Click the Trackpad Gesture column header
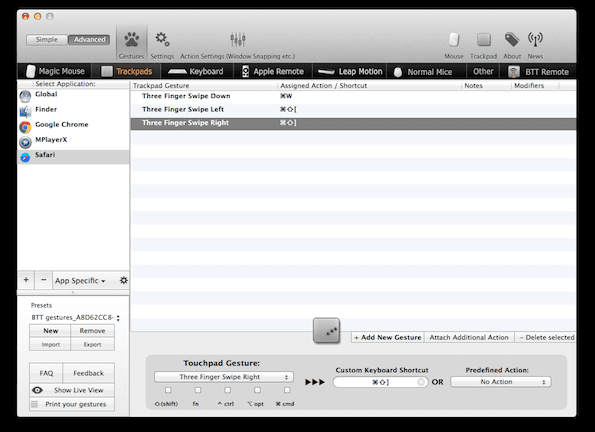Screen dimensions: 595x432 (x=204, y=85)
